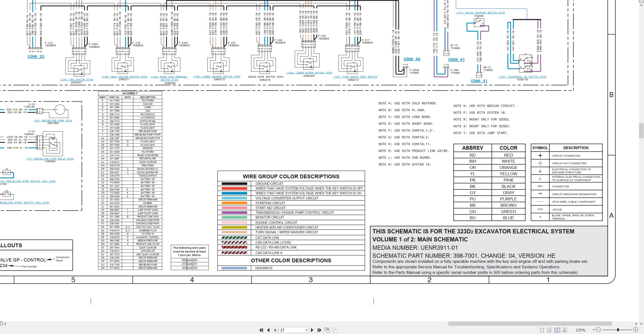The width and height of the screenshot is (644, 334).
Task: Open the REFUELING START SWITCH (NO) ATCH link
Action: [x=24, y=203]
